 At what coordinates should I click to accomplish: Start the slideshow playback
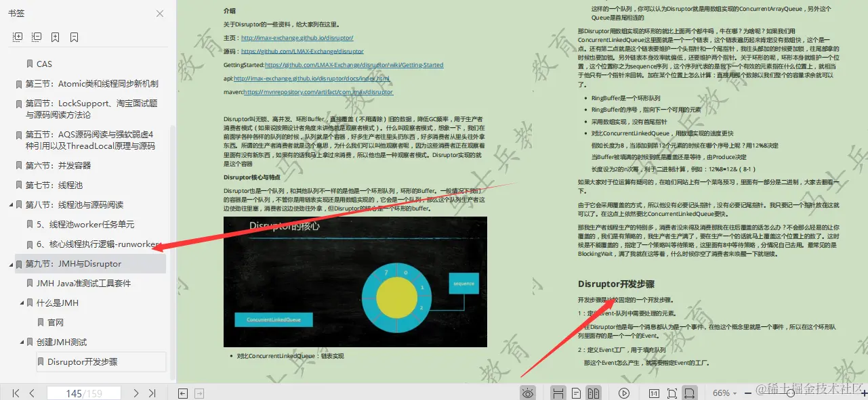(624, 393)
